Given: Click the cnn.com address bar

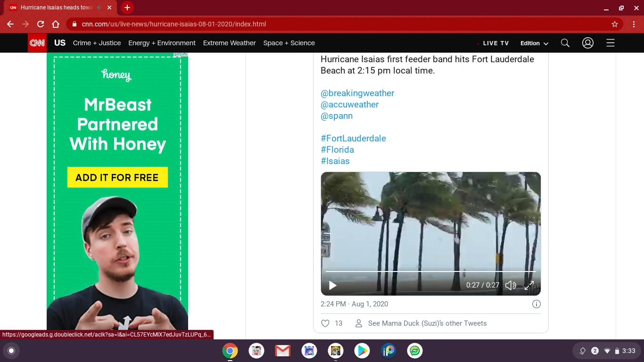Looking at the screenshot, I should pyautogui.click(x=344, y=24).
